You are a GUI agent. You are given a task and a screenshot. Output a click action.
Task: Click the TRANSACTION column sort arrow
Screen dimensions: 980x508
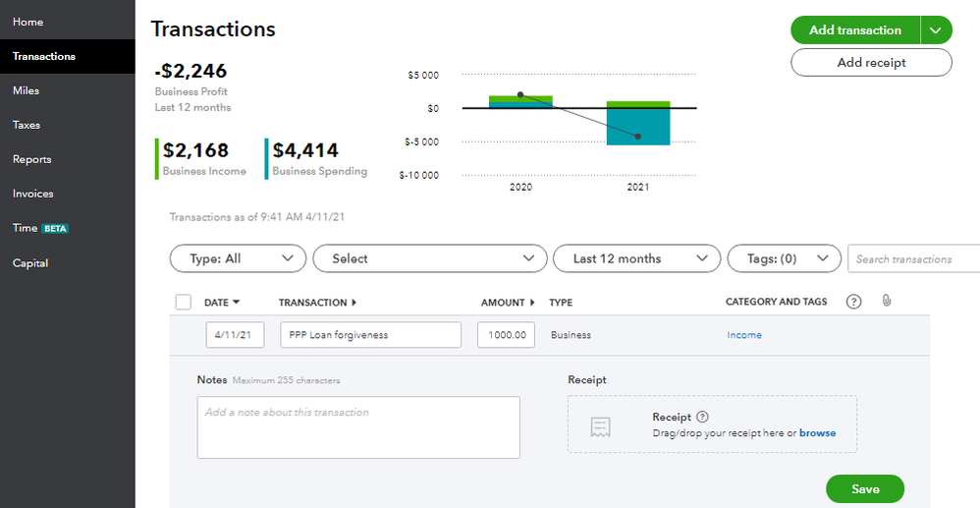tap(354, 303)
